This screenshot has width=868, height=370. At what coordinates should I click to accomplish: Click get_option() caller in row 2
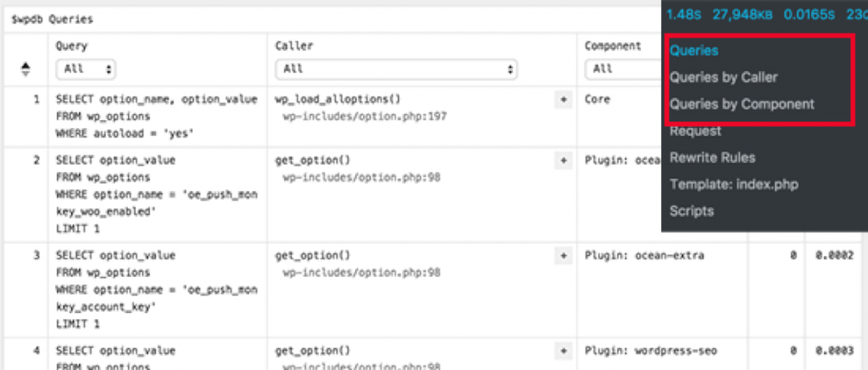313,160
